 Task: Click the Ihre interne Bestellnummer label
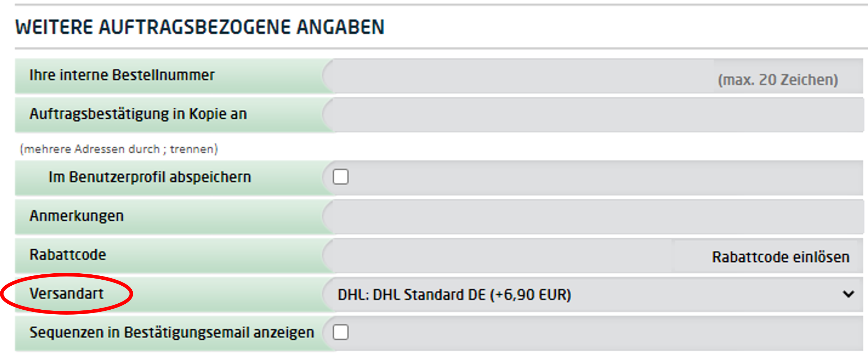pyautogui.click(x=122, y=75)
